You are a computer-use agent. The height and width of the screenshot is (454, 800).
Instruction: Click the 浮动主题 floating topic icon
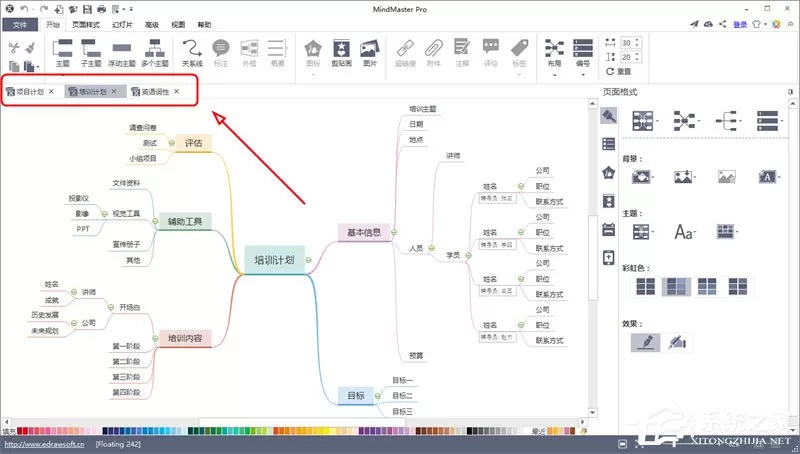121,53
